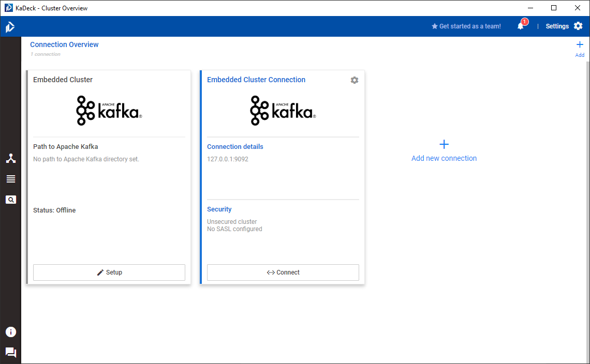Click the Connection details heading
The height and width of the screenshot is (364, 590).
235,147
